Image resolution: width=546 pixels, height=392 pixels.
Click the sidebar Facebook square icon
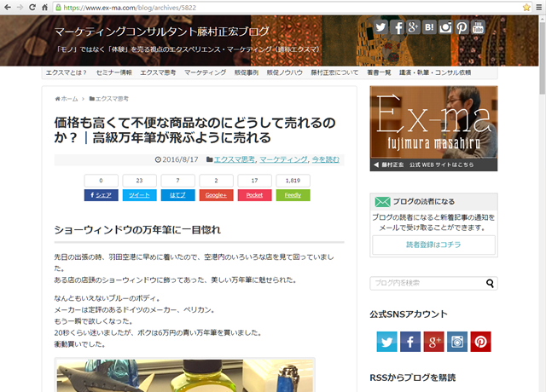tap(410, 342)
